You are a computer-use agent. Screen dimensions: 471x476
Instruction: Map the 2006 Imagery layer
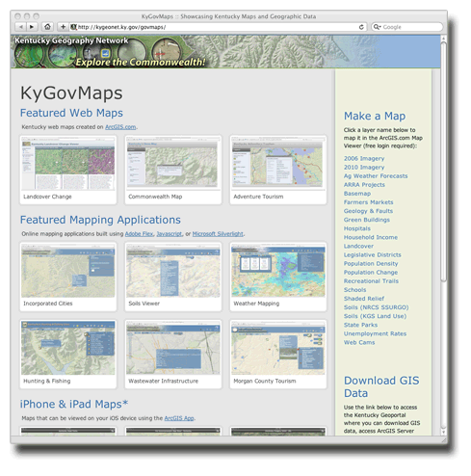tap(364, 158)
